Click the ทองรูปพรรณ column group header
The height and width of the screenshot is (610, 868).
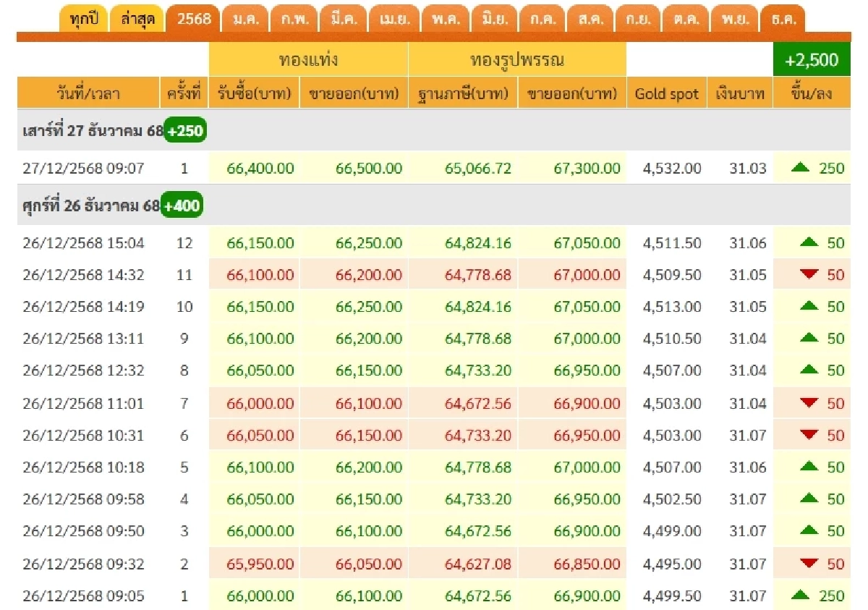point(516,59)
